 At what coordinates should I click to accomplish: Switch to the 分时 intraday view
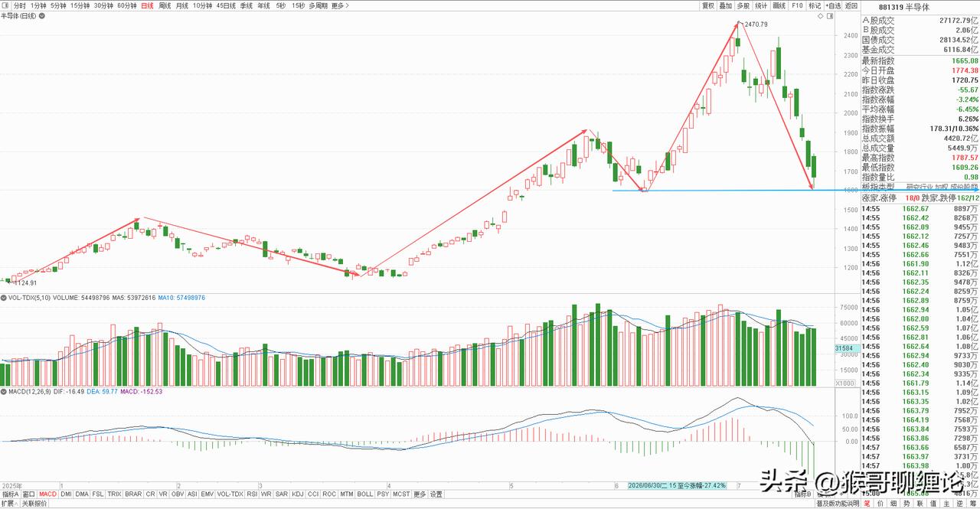20,5
